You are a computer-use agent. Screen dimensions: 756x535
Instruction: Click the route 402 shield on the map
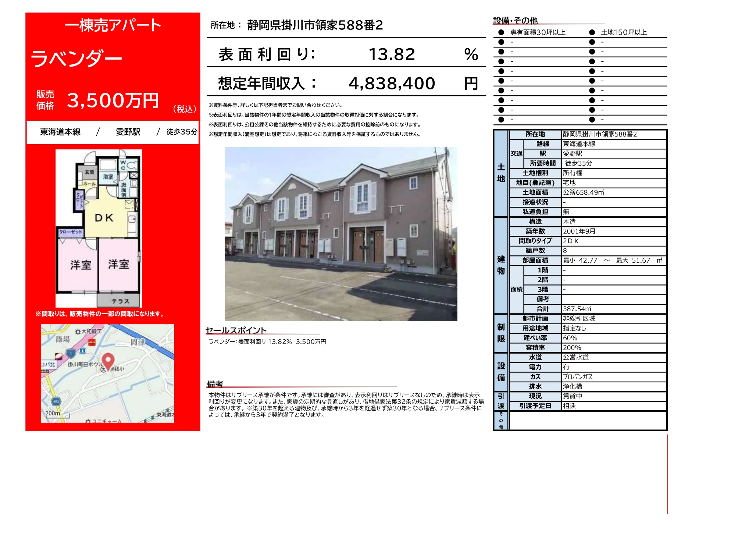56,401
